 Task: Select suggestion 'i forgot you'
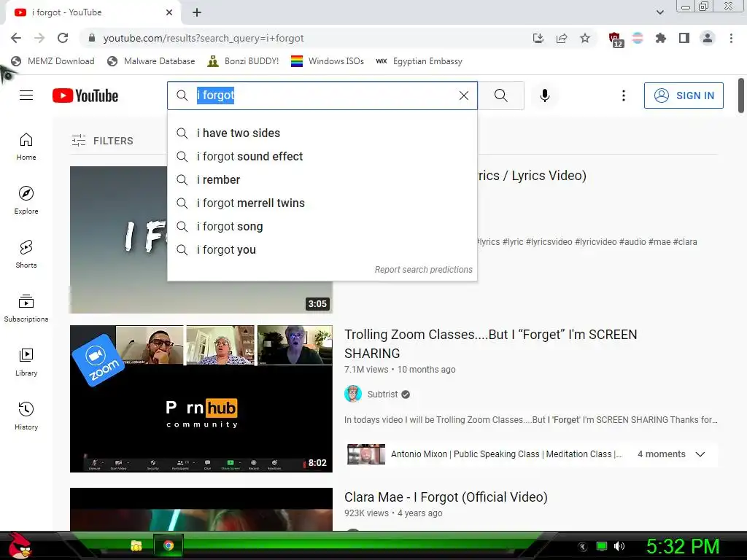322,249
